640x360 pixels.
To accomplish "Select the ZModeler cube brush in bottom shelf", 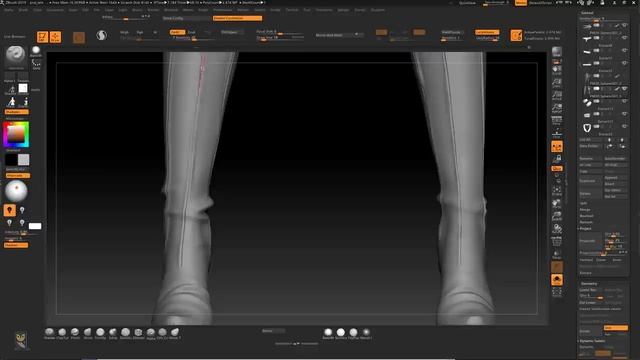I will point(138,333).
